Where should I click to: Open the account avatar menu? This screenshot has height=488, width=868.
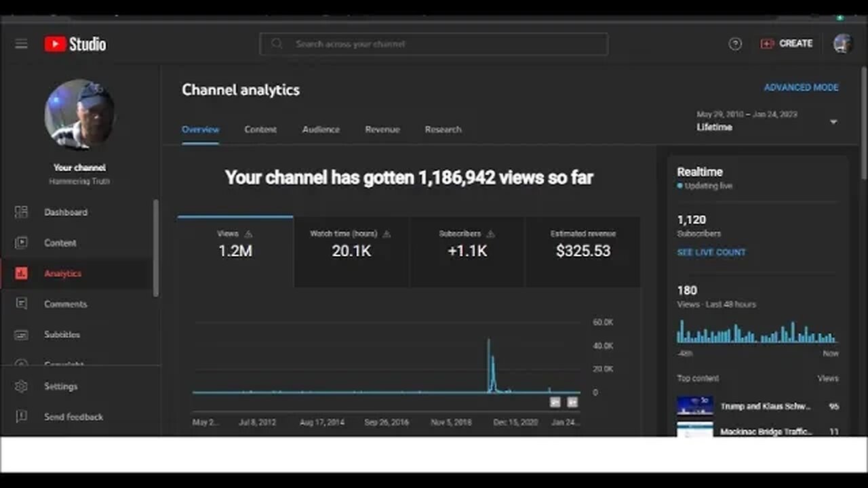[x=842, y=44]
